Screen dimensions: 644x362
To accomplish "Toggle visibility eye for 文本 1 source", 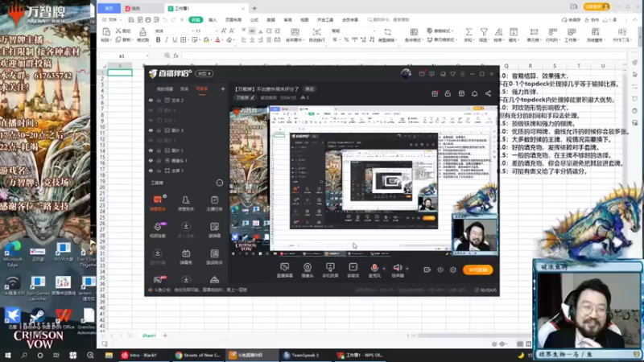I will 151,120.
